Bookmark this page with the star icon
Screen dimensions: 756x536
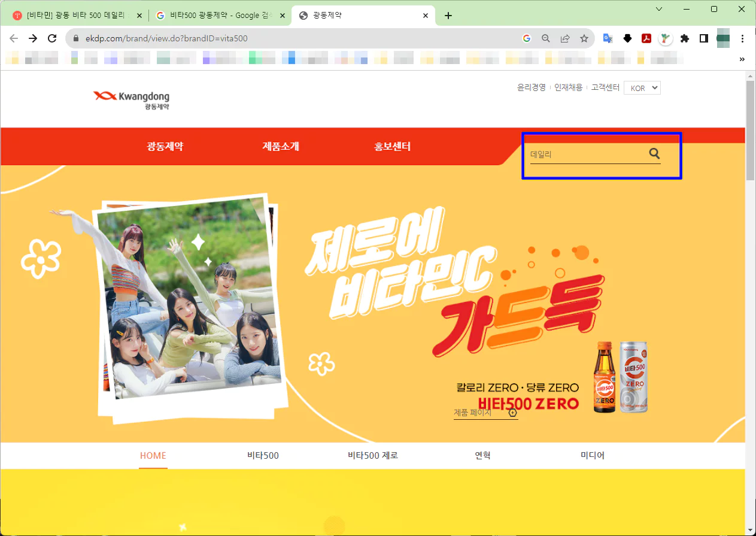[584, 38]
